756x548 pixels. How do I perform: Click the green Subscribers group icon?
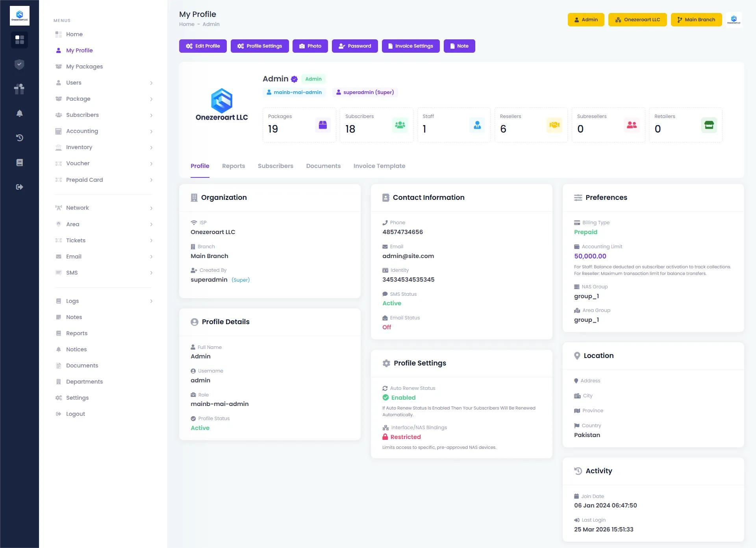tap(400, 125)
